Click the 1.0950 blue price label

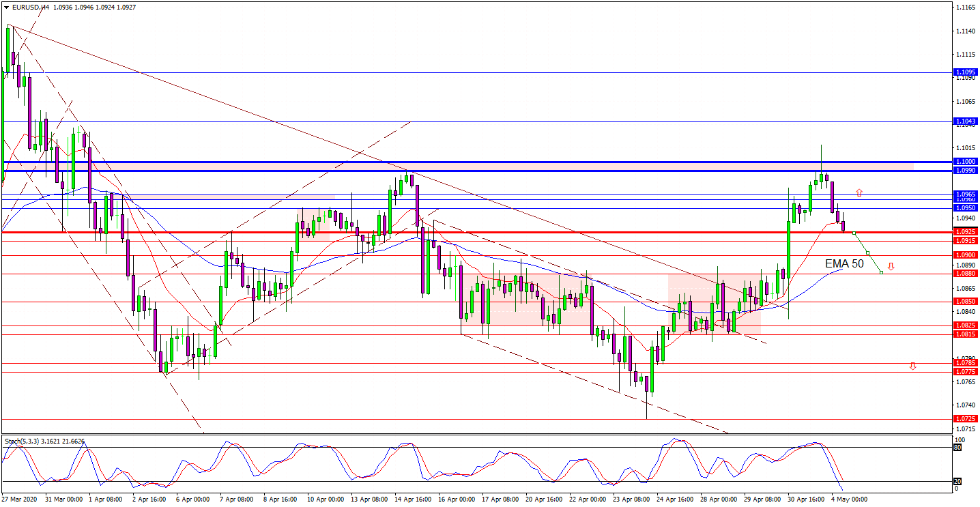(x=965, y=207)
